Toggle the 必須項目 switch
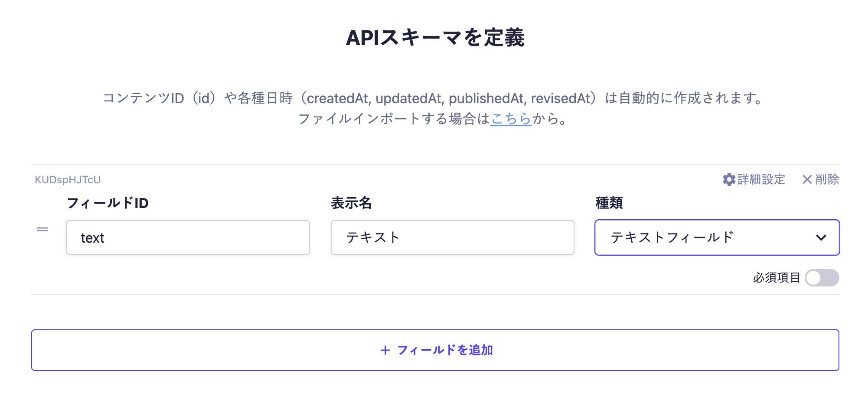Screen dimensions: 868x403 [x=822, y=278]
